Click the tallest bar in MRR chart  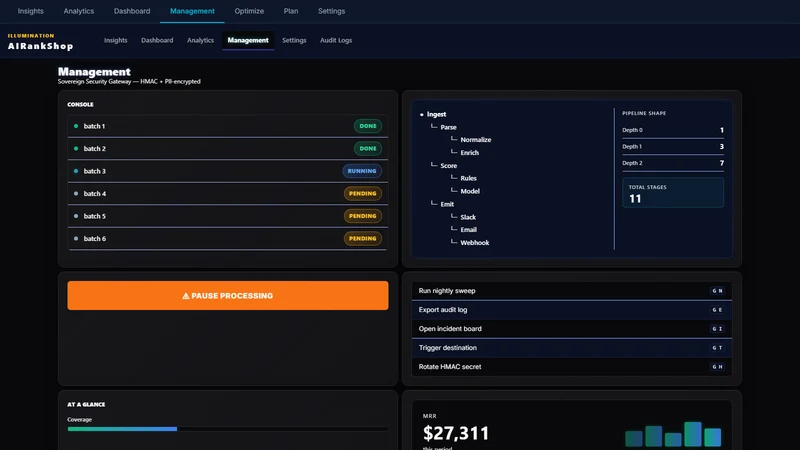click(693, 434)
